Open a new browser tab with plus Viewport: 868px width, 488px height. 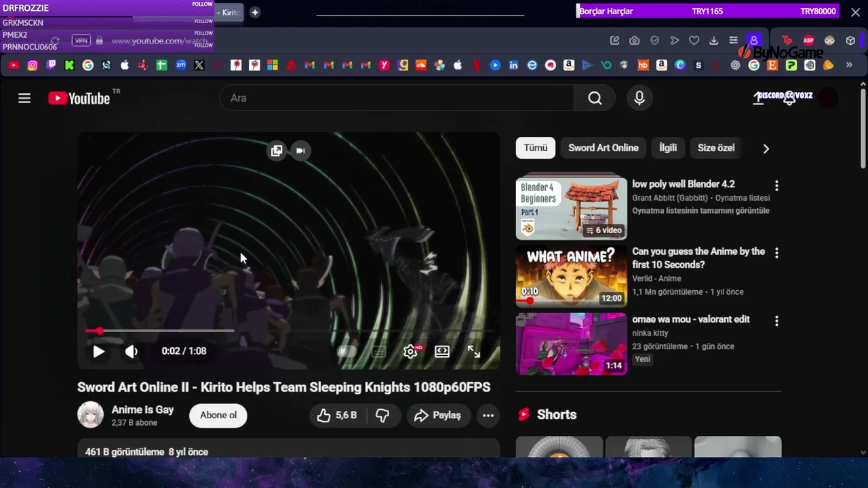[x=255, y=12]
